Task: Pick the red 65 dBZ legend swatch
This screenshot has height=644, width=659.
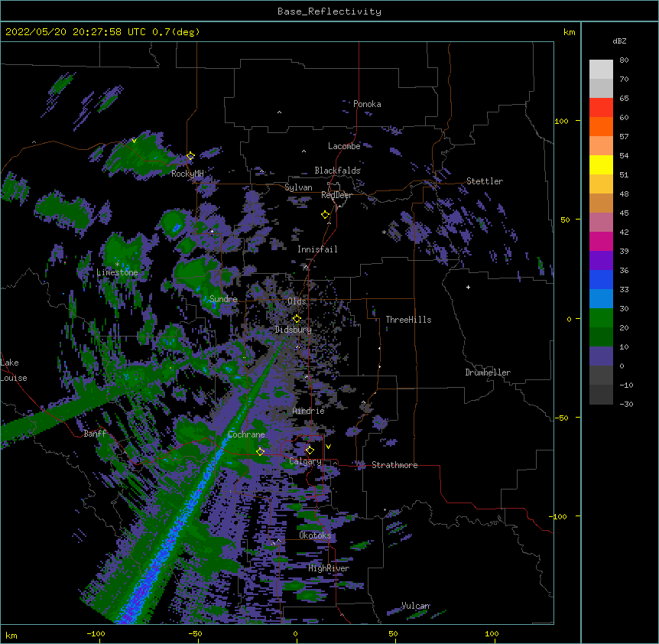Action: coord(601,107)
